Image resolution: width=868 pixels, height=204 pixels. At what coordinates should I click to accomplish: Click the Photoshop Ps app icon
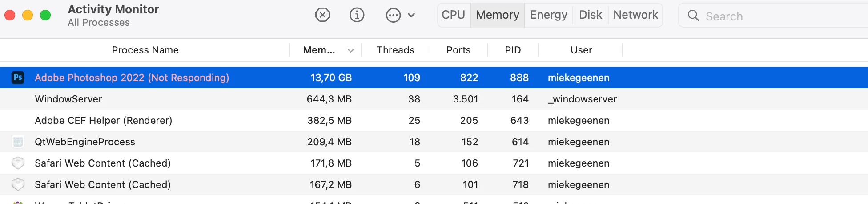point(18,78)
